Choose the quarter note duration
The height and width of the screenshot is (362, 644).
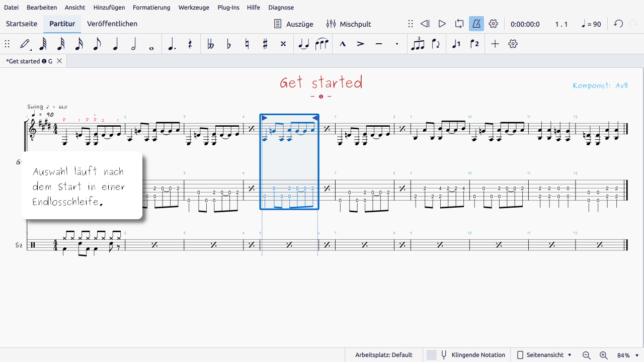click(x=115, y=44)
